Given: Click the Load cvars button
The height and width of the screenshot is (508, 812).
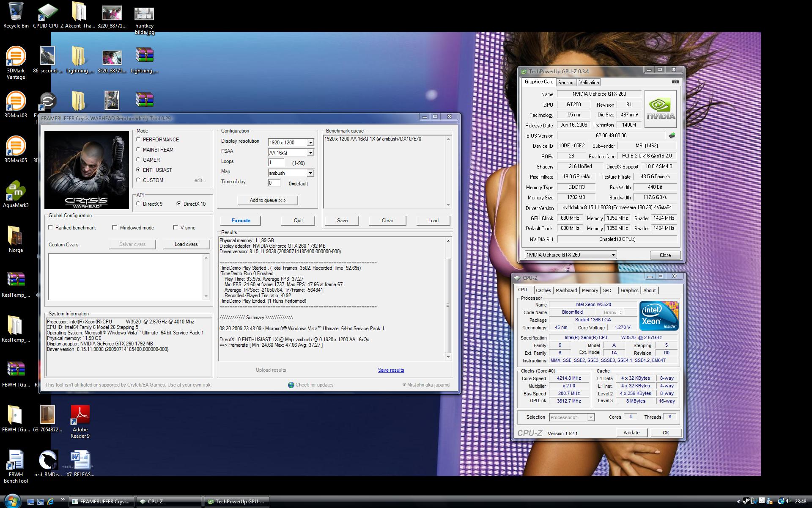Looking at the screenshot, I should pyautogui.click(x=186, y=244).
